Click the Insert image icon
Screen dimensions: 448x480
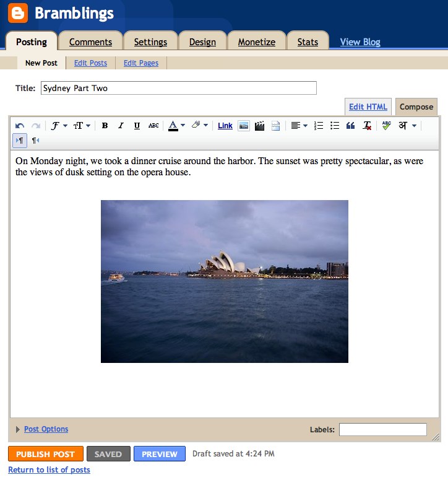(244, 126)
